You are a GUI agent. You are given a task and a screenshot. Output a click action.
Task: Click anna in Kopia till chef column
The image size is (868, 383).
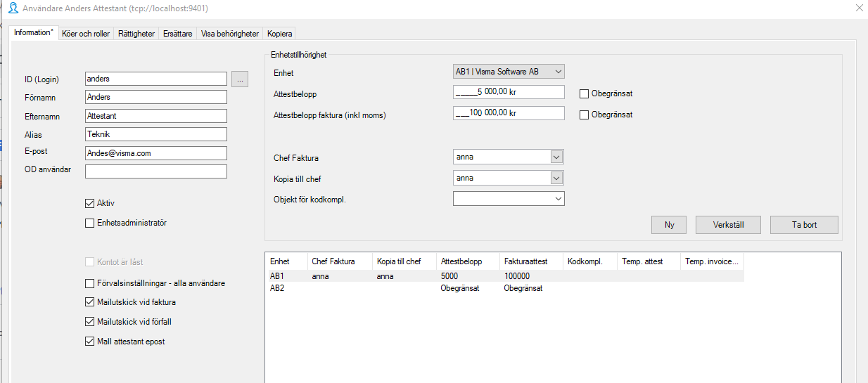(x=385, y=276)
